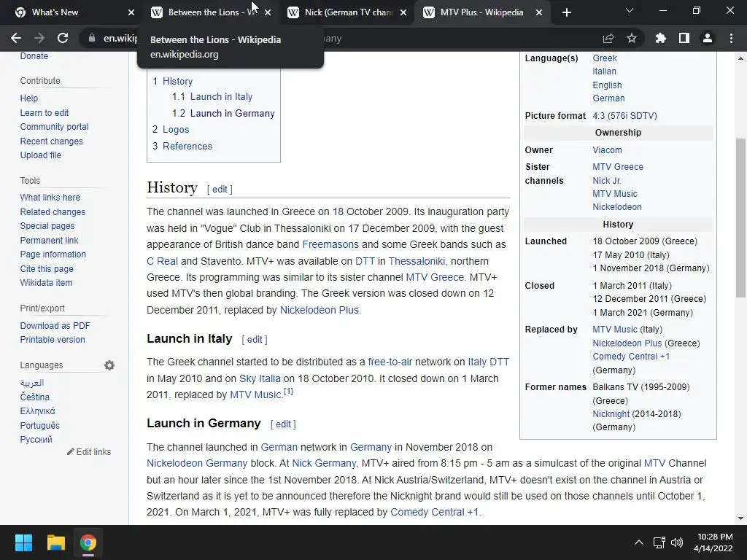This screenshot has width=747, height=560.
Task: Click scrollbar down arrow
Action: tap(740, 518)
